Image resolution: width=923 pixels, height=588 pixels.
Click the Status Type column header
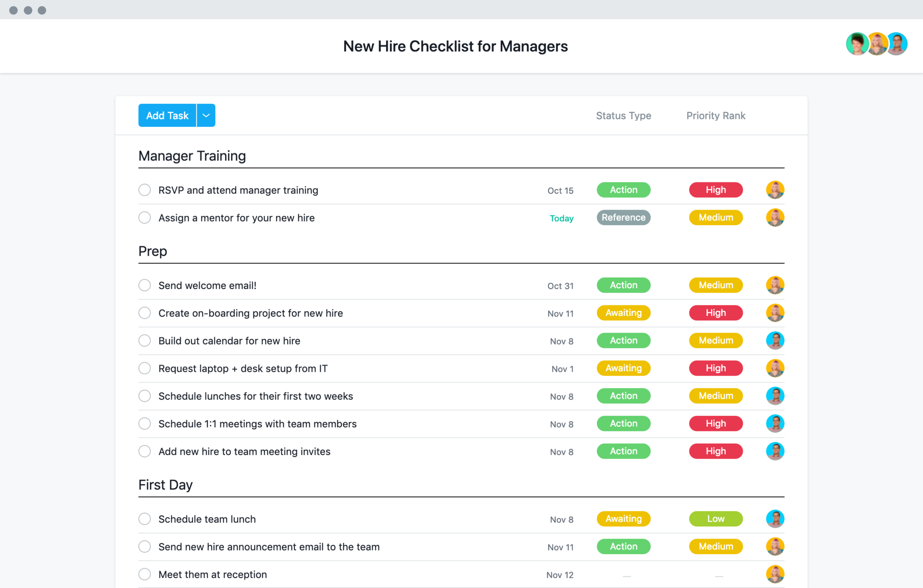pos(623,115)
